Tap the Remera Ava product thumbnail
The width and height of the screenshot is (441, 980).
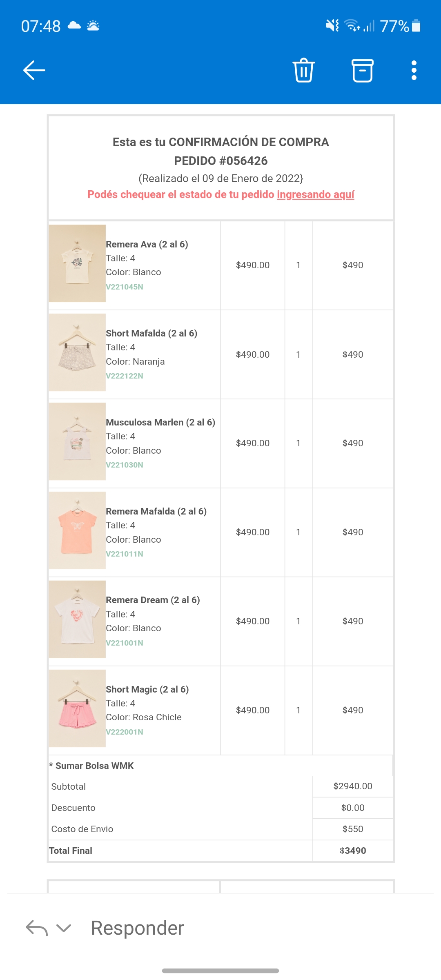click(x=77, y=263)
